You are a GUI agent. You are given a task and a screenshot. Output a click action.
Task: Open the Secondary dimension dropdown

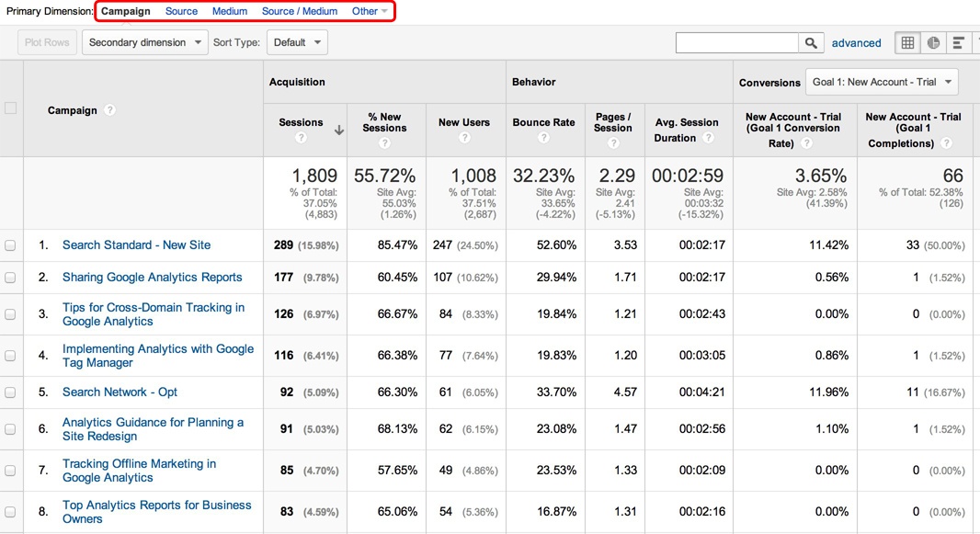(x=145, y=42)
